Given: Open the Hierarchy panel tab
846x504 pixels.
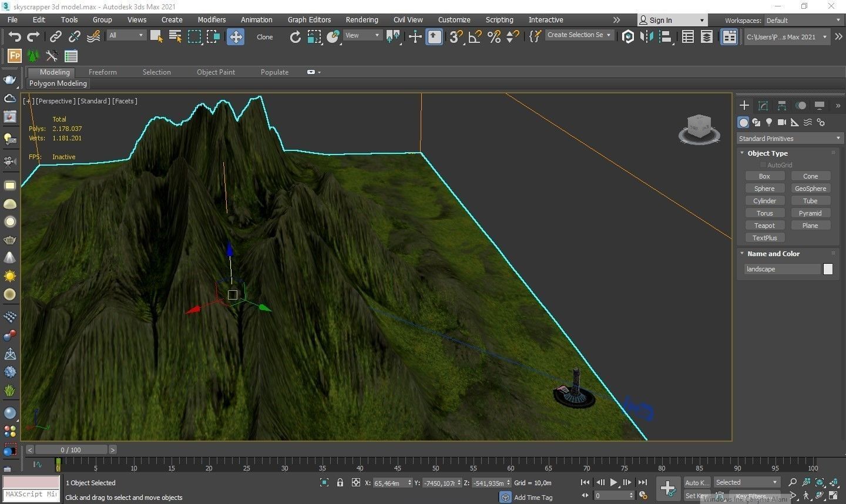Looking at the screenshot, I should (782, 106).
